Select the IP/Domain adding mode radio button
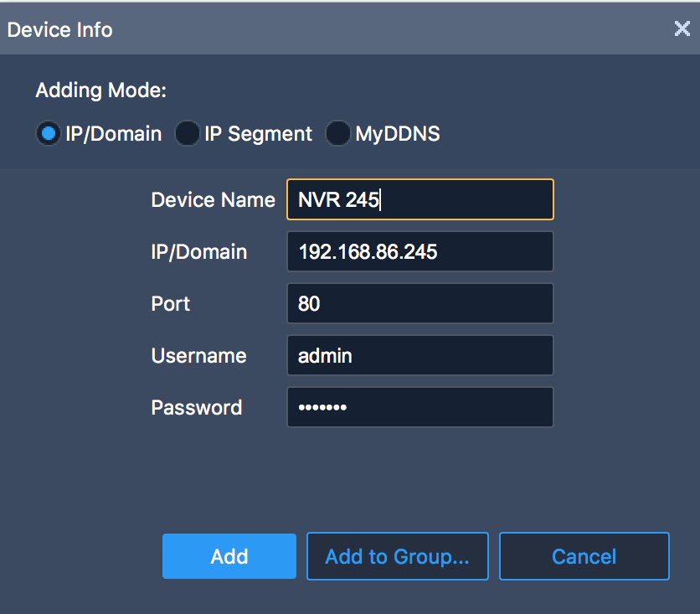 [x=49, y=134]
